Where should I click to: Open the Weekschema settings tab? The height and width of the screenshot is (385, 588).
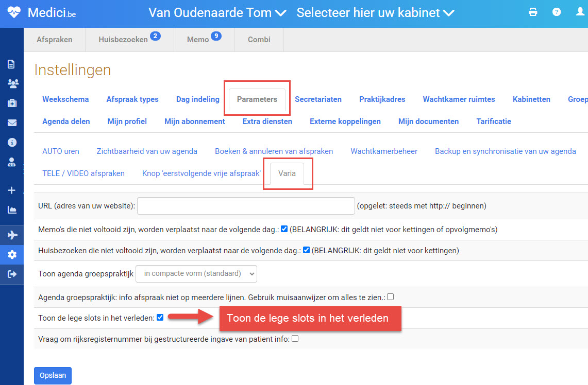[65, 99]
